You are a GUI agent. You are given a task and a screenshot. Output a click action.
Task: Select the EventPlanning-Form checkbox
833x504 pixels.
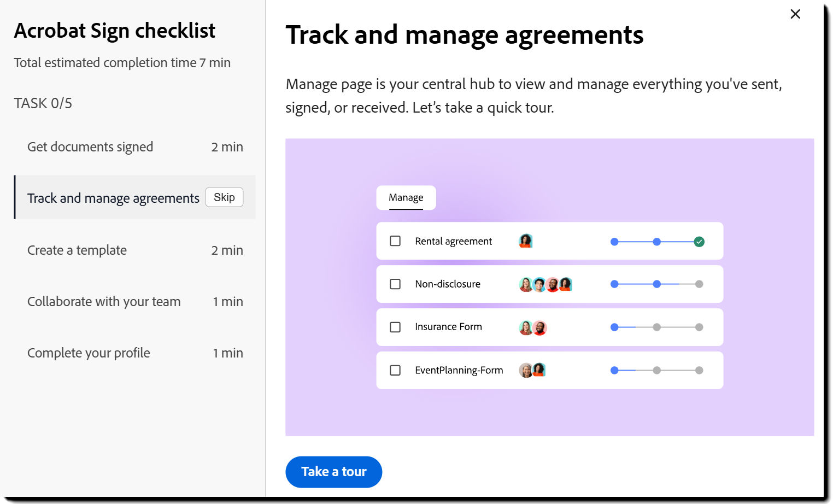[395, 370]
